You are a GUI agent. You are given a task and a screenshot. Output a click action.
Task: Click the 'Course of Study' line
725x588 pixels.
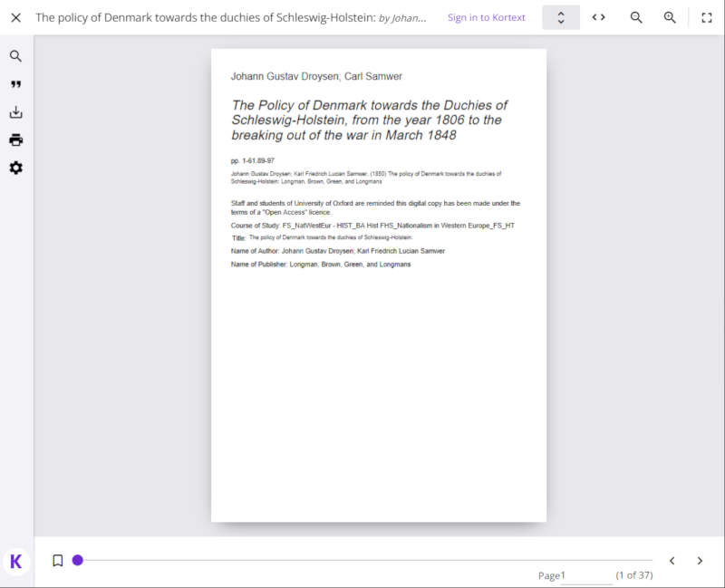click(372, 226)
